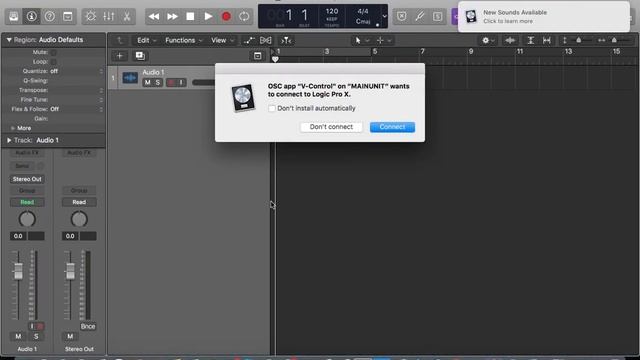
Task: Open the Edit menu in Tracks area
Action: click(146, 40)
